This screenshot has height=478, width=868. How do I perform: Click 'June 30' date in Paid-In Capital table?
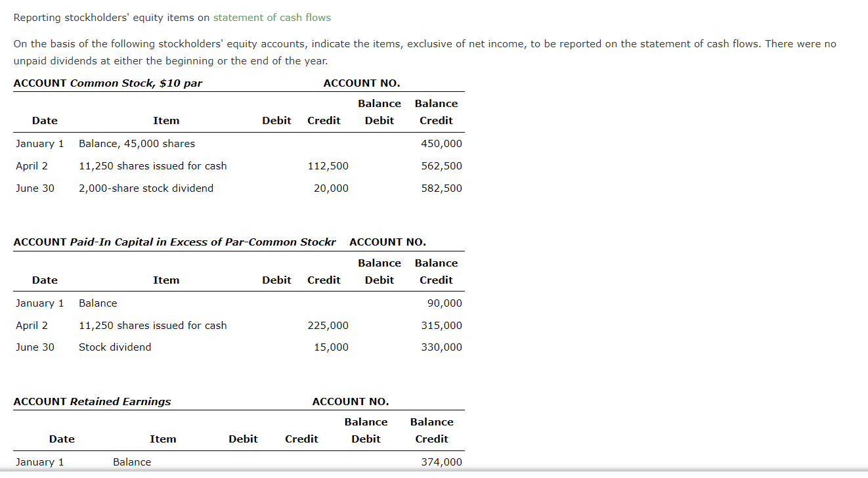coord(35,347)
